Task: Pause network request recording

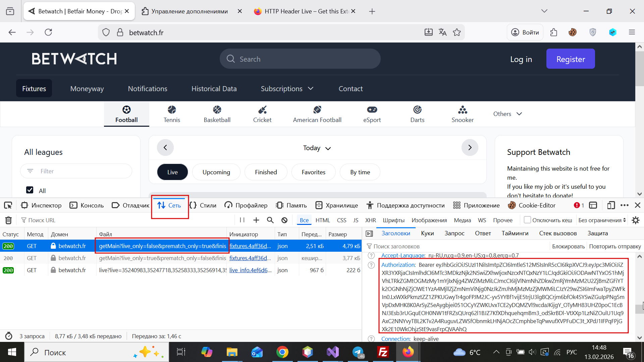Action: 242,220
